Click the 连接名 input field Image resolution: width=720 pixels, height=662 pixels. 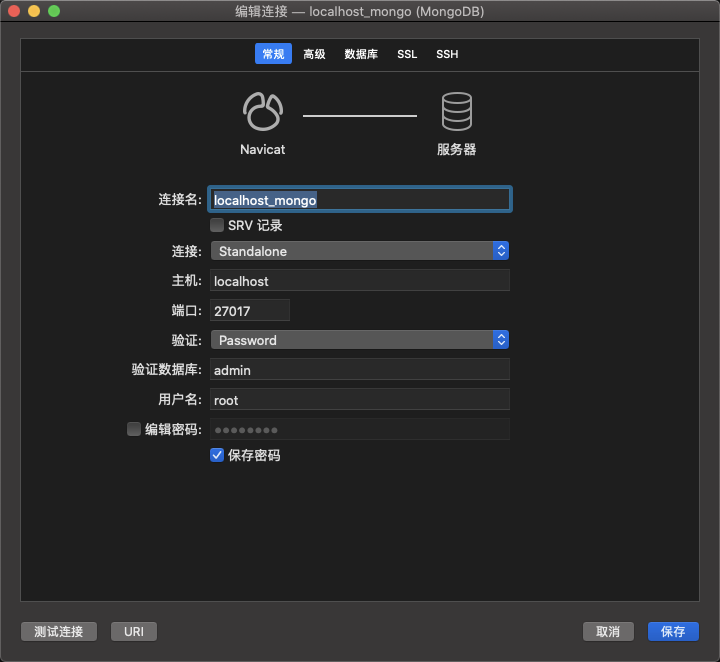(360, 199)
